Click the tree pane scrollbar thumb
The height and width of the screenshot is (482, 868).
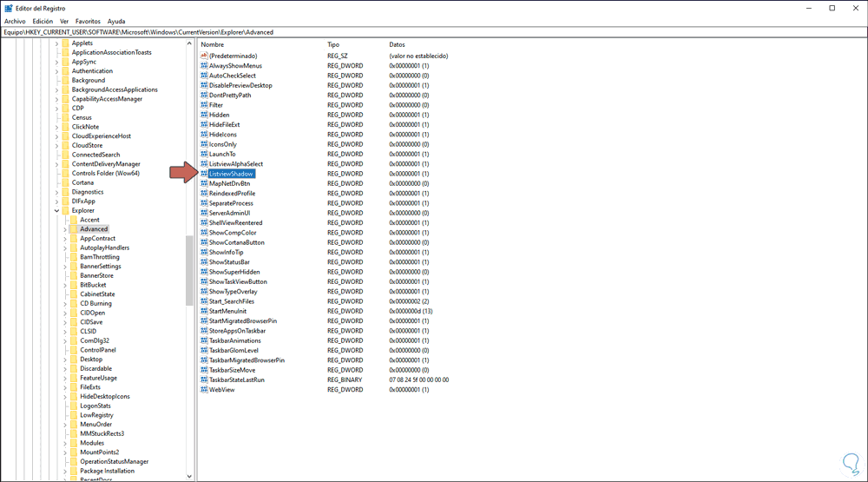[189, 270]
